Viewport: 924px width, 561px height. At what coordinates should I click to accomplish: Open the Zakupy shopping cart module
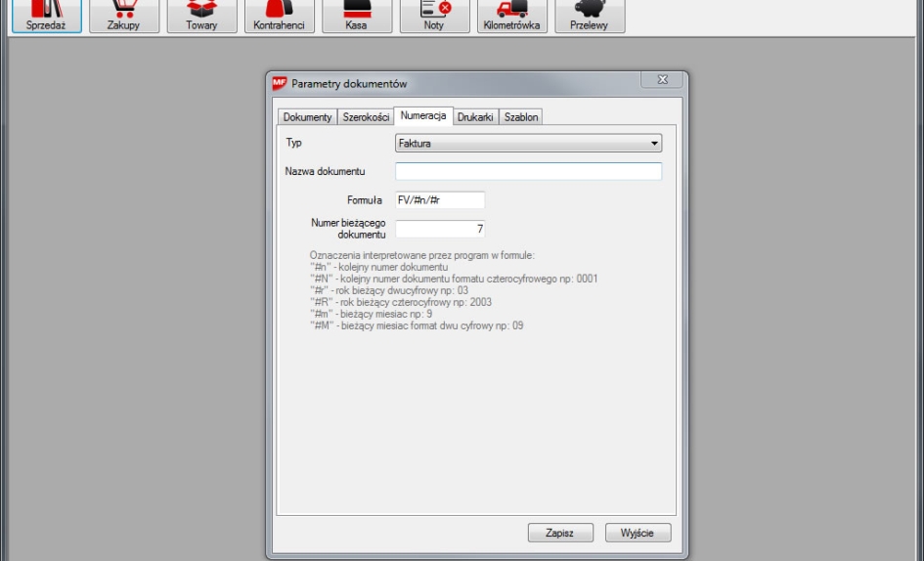123,17
